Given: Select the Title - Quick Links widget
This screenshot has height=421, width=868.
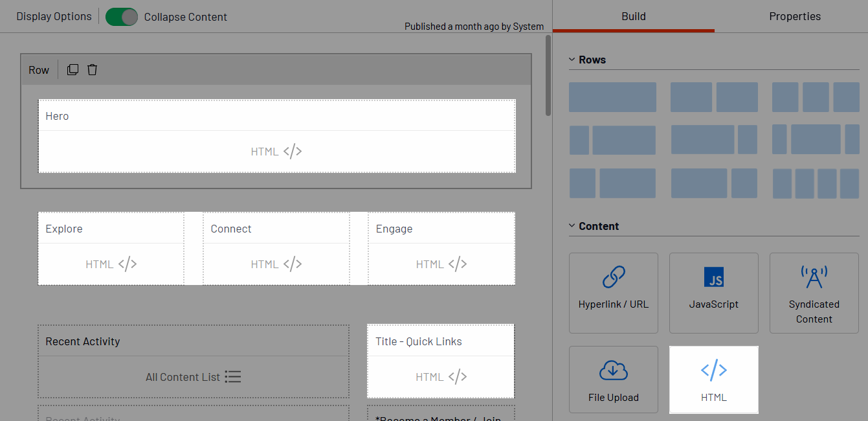Looking at the screenshot, I should coord(441,361).
